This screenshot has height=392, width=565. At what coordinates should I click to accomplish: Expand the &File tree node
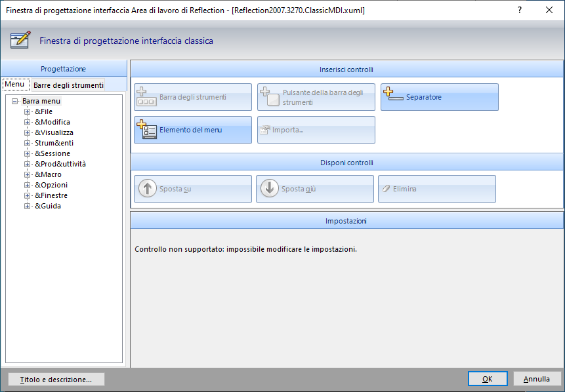pyautogui.click(x=27, y=111)
